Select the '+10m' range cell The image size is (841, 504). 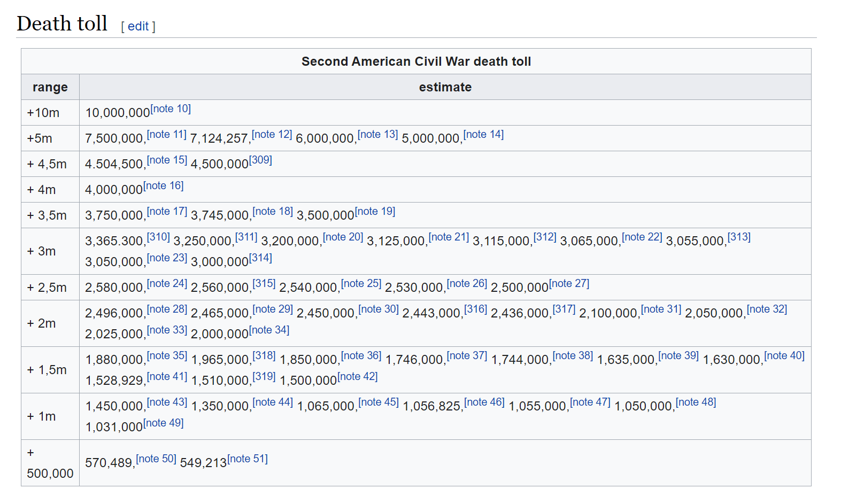[x=50, y=113]
